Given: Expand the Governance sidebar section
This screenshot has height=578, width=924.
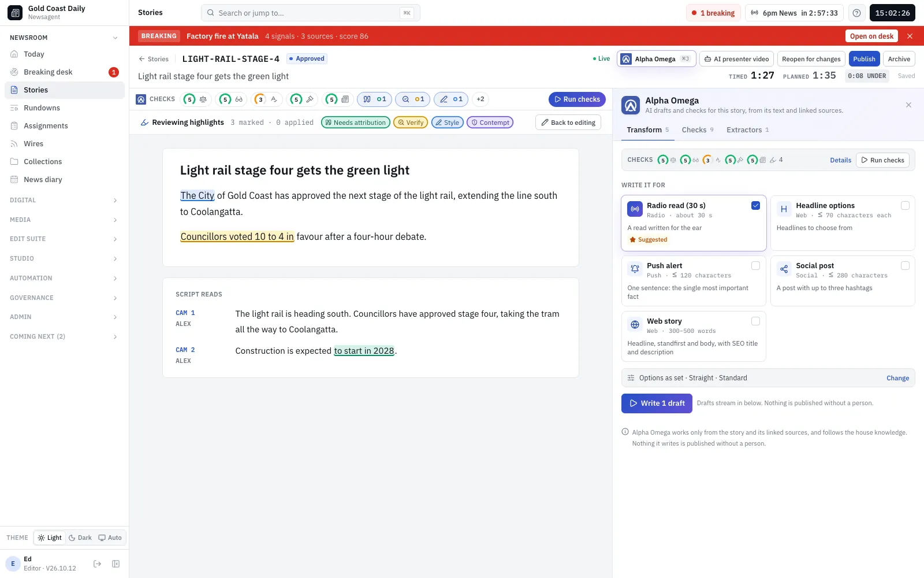Looking at the screenshot, I should [x=64, y=298].
